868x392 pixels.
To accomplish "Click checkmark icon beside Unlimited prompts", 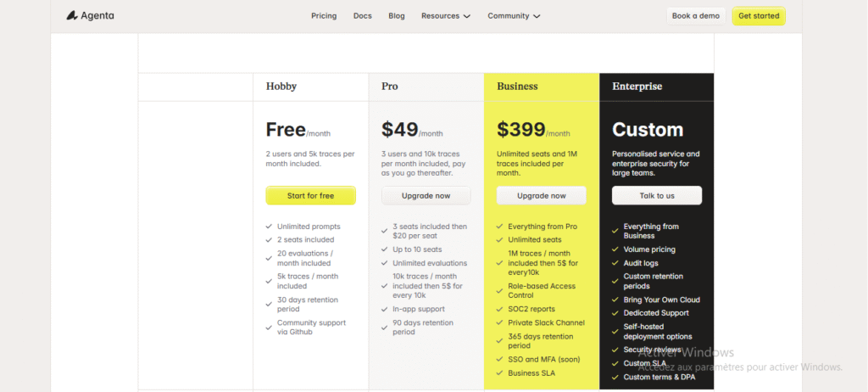I will coord(269,227).
